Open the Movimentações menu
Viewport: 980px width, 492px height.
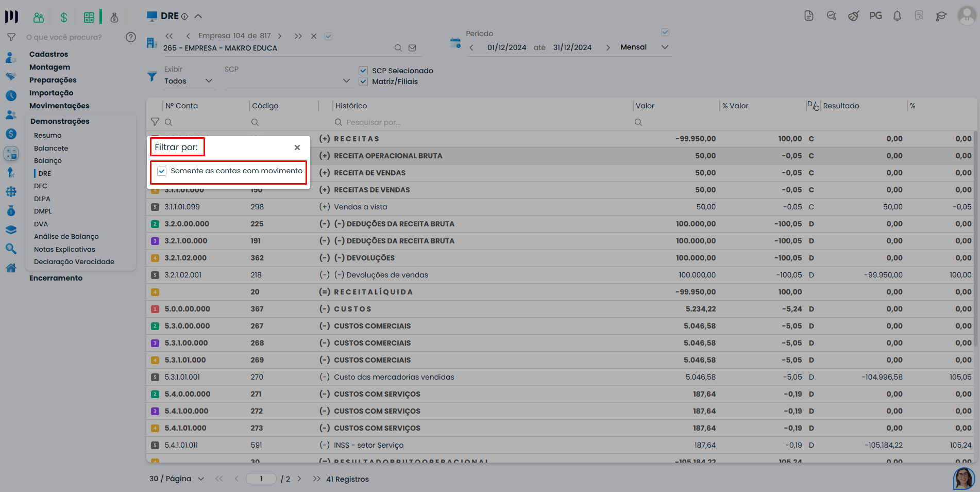pos(59,106)
